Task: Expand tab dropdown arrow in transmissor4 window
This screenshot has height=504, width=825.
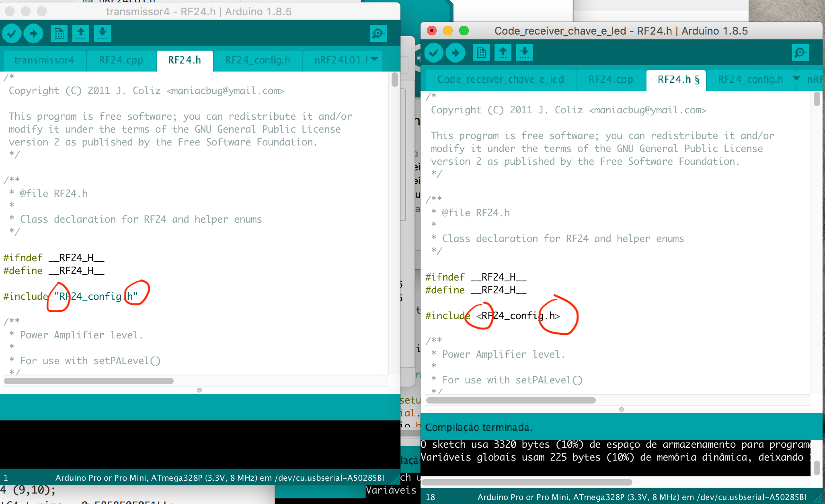Action: point(374,59)
